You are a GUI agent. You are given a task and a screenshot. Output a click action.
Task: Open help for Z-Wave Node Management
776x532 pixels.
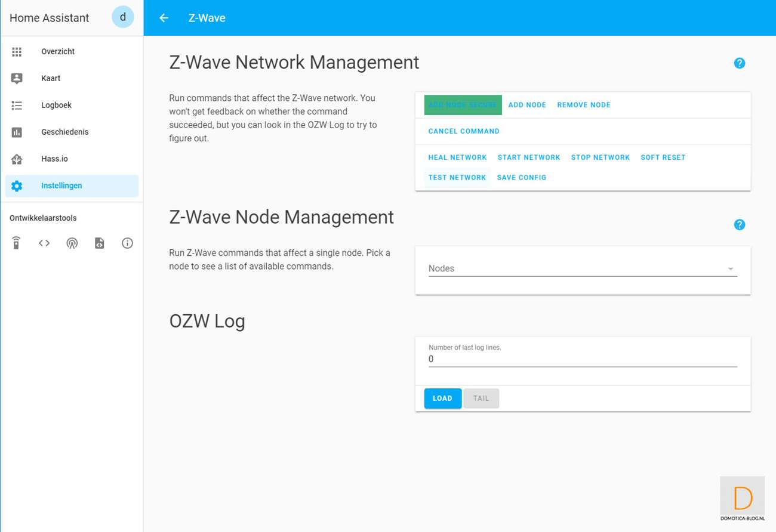click(740, 225)
